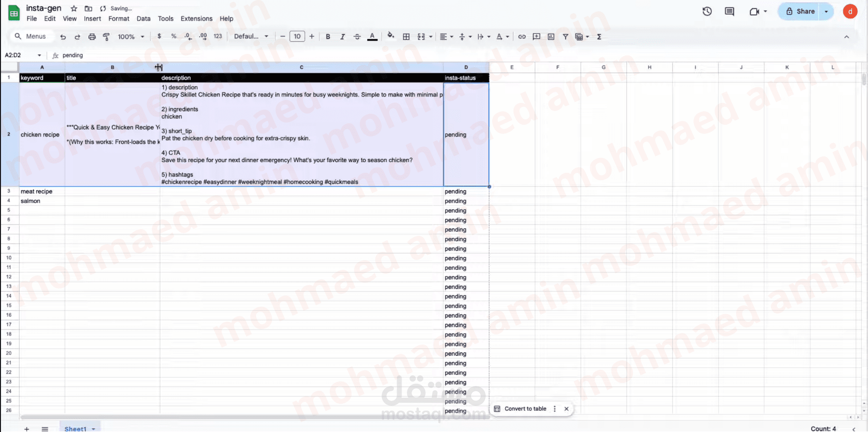This screenshot has width=868, height=432.
Task: Collapse the toolbar with caret icon
Action: [x=847, y=36]
